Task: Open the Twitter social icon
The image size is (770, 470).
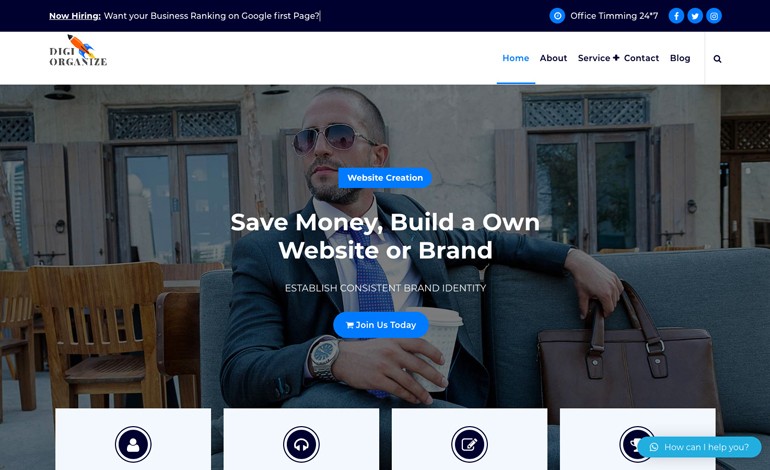Action: (695, 16)
